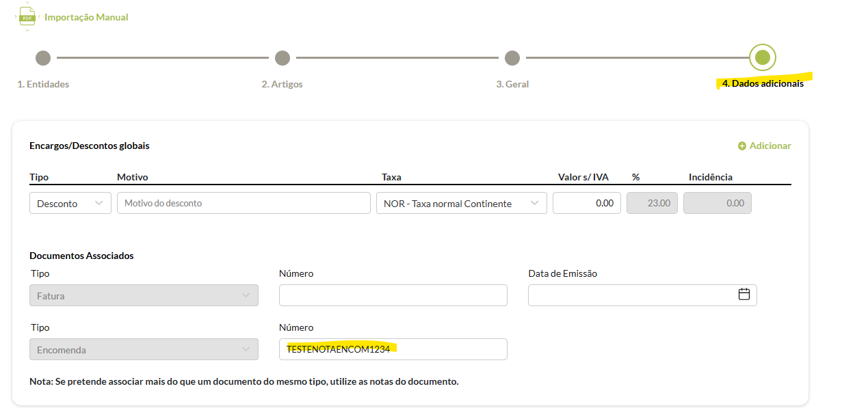The height and width of the screenshot is (408, 868).
Task: Open the calendar date picker icon
Action: [x=744, y=295]
